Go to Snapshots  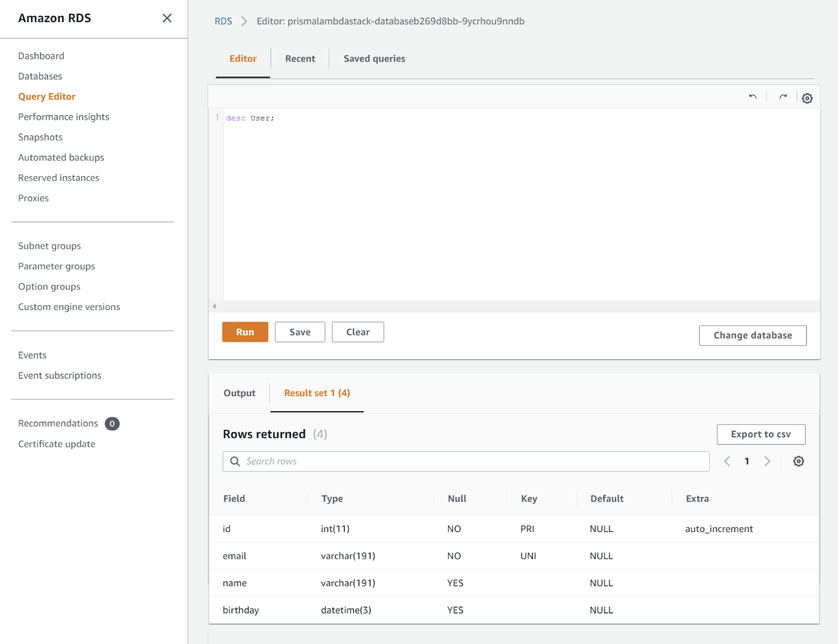click(x=40, y=137)
